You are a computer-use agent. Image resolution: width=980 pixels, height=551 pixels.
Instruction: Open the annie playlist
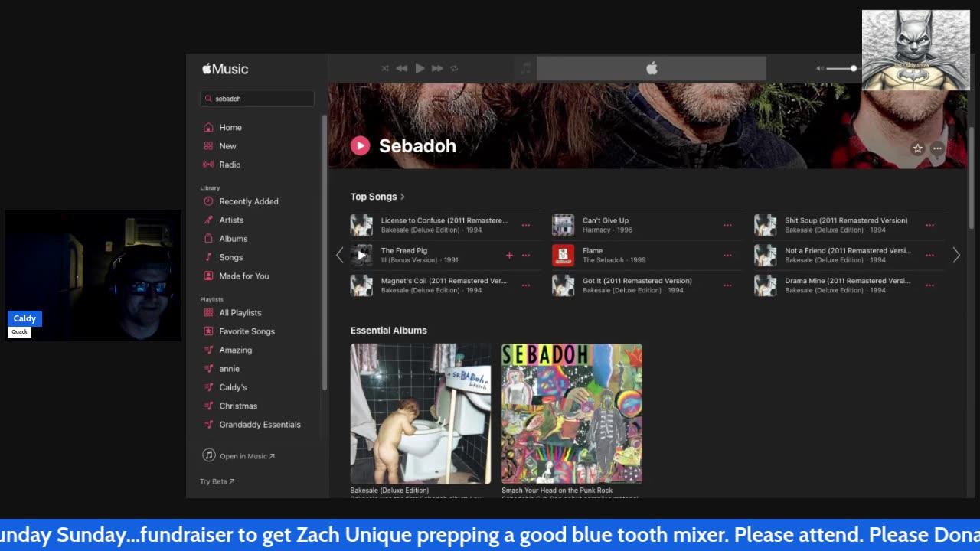pos(229,369)
